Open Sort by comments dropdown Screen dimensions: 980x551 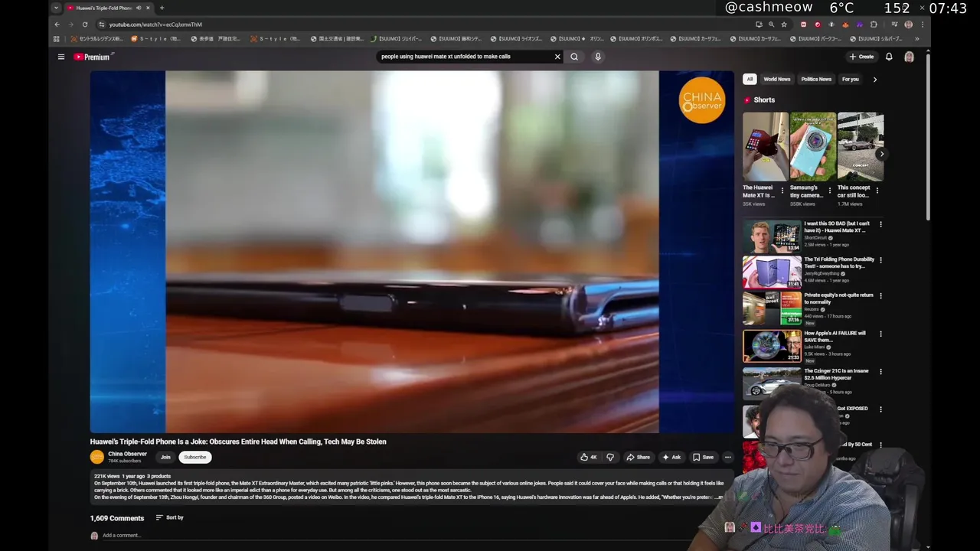[x=169, y=517]
